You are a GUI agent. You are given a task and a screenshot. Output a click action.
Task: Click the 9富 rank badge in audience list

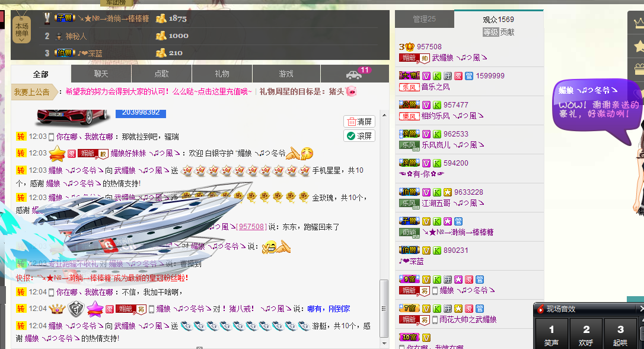click(x=409, y=279)
